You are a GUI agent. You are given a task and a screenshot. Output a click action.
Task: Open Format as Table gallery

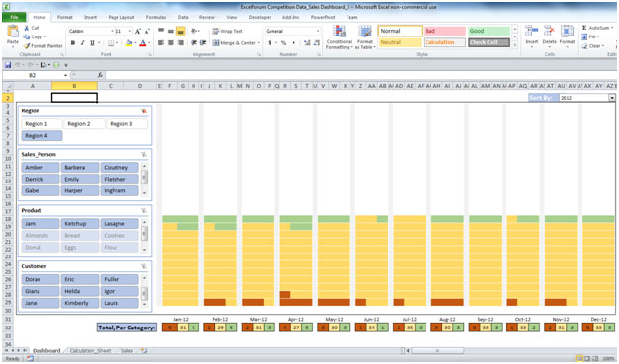point(364,37)
